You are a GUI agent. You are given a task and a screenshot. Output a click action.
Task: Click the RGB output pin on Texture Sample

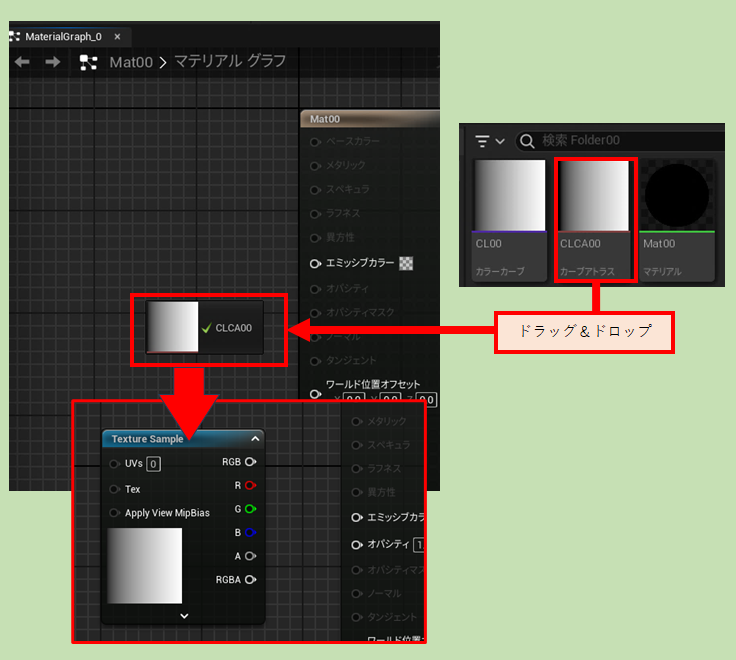pos(250,462)
